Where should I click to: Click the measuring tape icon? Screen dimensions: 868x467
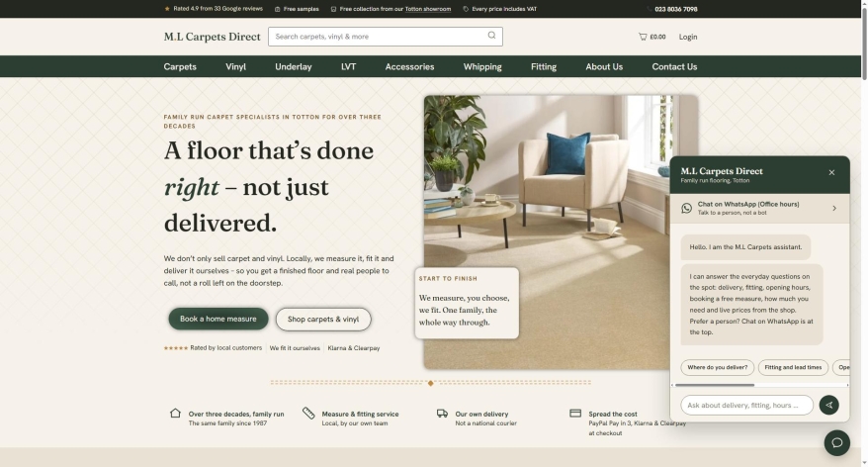click(x=308, y=413)
